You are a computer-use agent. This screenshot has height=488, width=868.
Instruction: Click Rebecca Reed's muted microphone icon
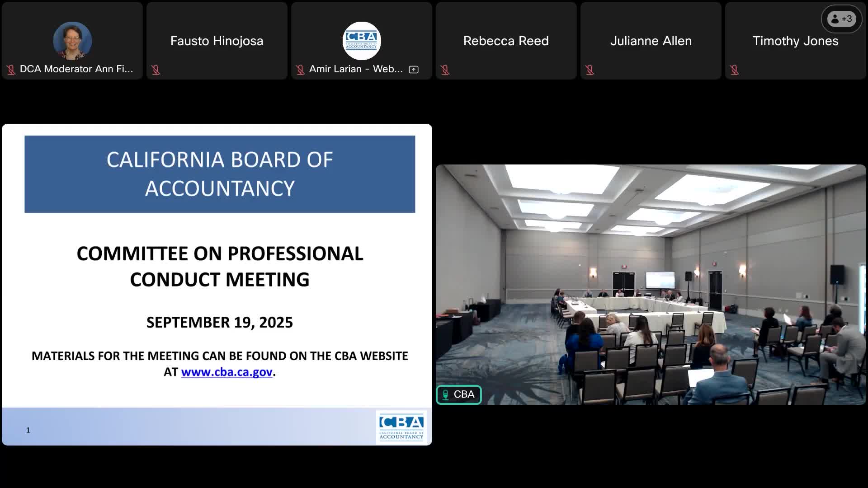pos(445,70)
